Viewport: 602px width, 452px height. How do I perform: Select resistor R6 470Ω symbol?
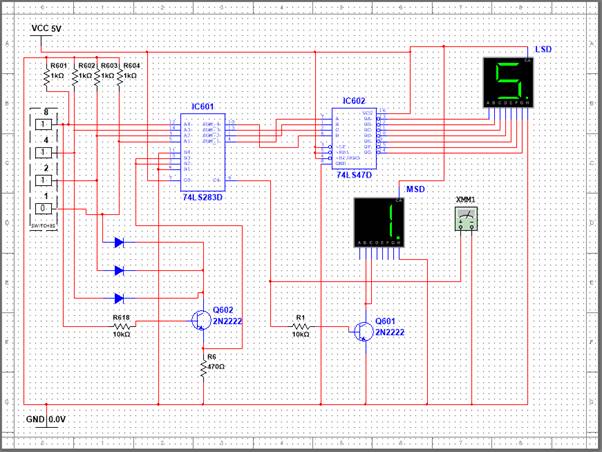pos(203,369)
